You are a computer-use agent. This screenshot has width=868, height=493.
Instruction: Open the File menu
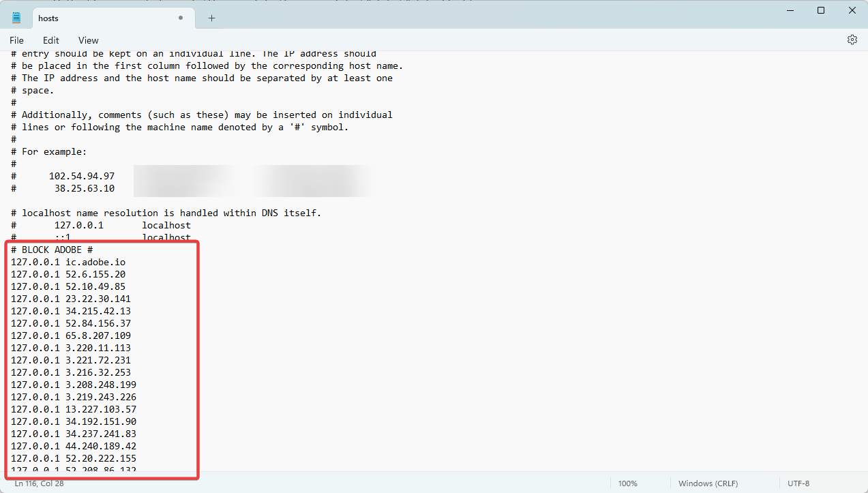point(16,40)
